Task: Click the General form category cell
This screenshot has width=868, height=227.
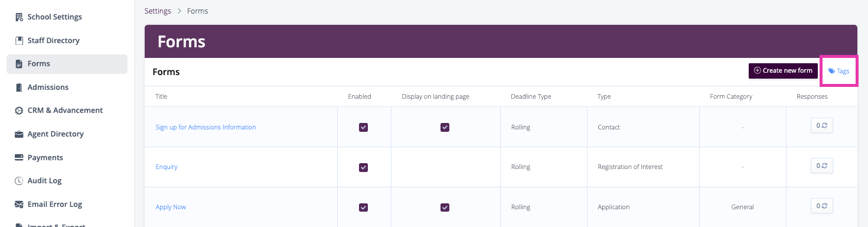Action: [x=742, y=207]
